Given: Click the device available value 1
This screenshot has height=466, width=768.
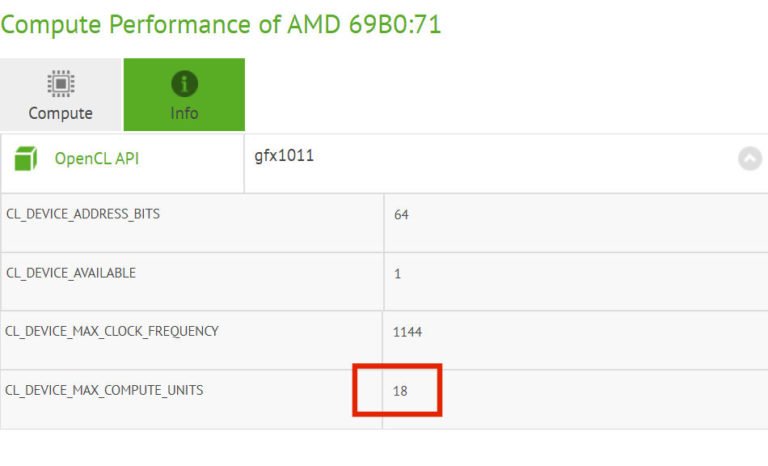Looking at the screenshot, I should click(397, 273).
